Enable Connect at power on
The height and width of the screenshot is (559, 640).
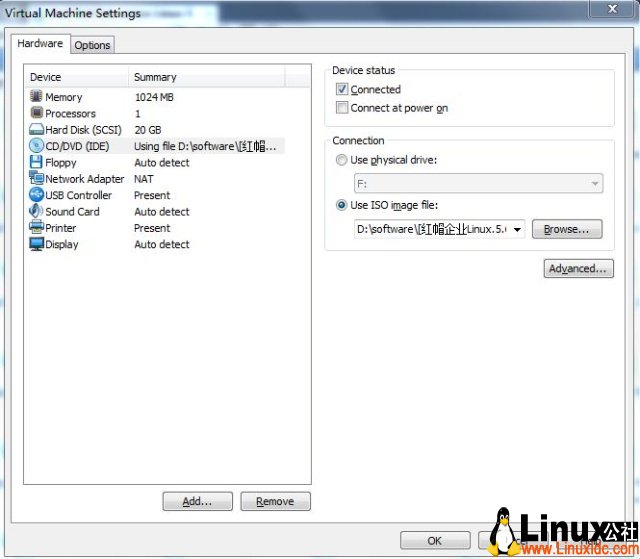click(x=342, y=108)
